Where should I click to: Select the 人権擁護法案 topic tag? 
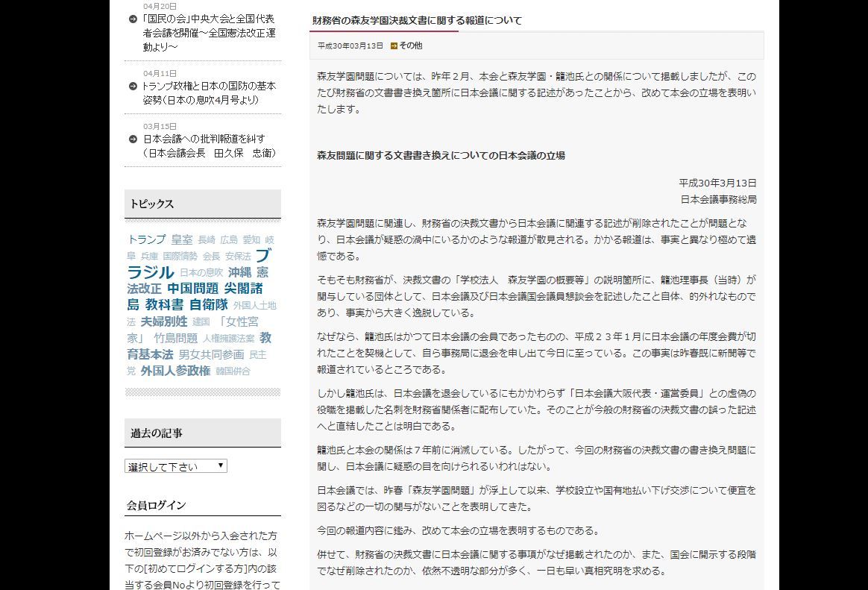coord(229,339)
